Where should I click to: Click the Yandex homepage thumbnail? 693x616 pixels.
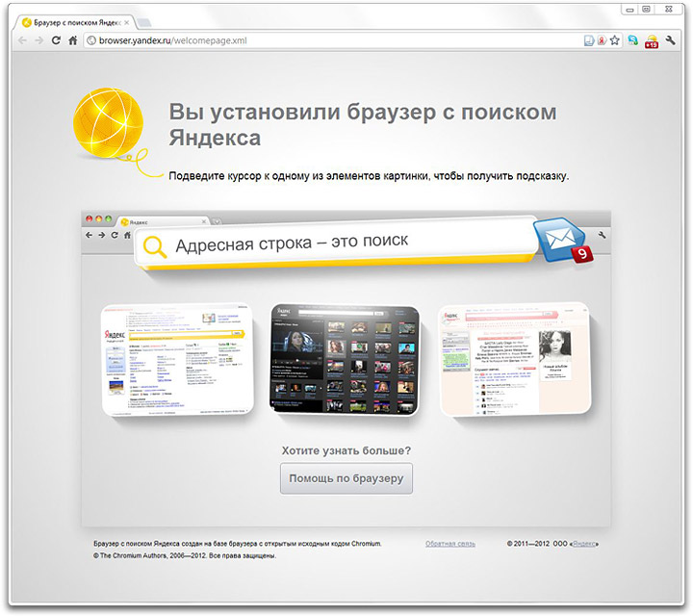pos(176,359)
